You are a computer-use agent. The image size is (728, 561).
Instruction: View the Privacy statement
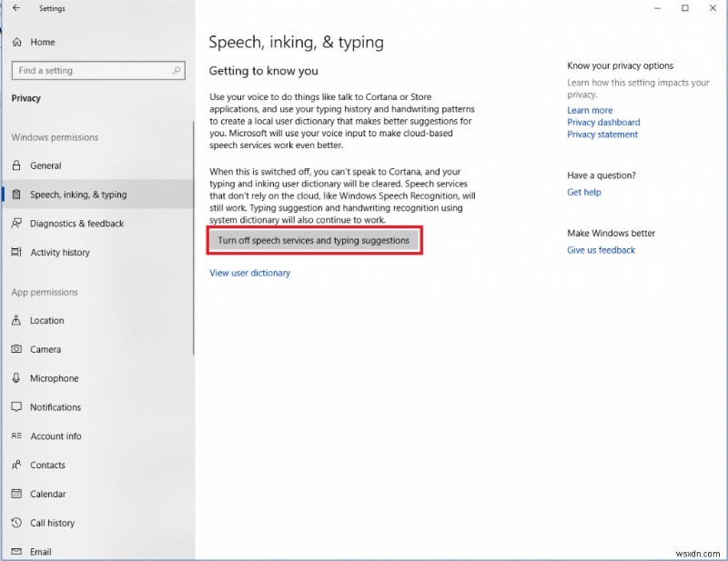(602, 134)
